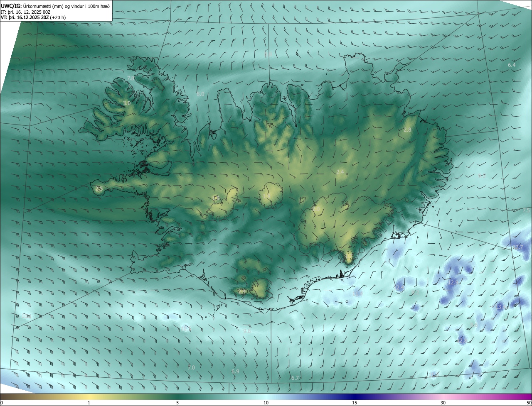
Task: Click the 7.8 value label on the map
Action: click(x=131, y=78)
